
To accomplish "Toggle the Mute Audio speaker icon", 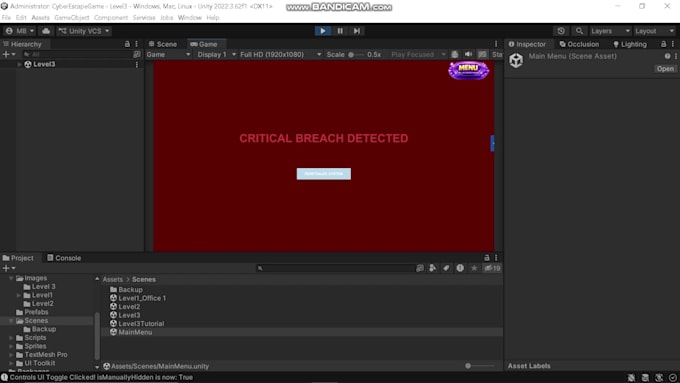I will [468, 54].
